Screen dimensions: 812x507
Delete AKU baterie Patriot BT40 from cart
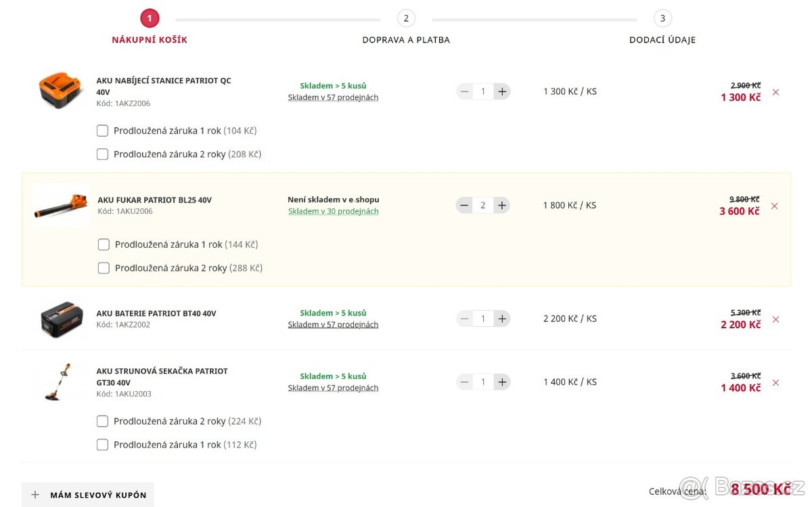(x=775, y=319)
